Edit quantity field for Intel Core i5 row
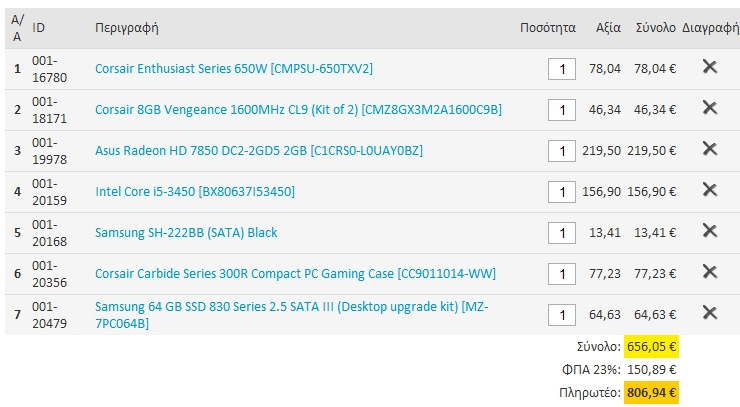Screen dimensions: 740x407 coord(562,193)
